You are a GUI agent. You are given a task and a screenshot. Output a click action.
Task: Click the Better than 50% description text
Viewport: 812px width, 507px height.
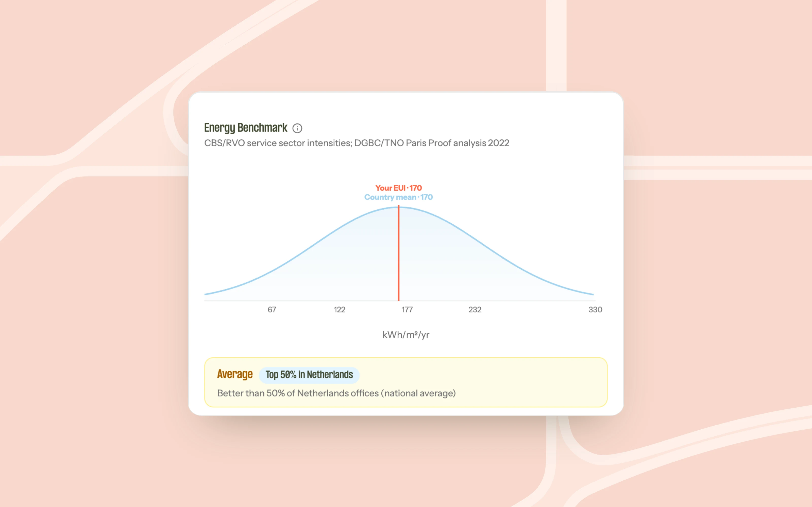336,393
